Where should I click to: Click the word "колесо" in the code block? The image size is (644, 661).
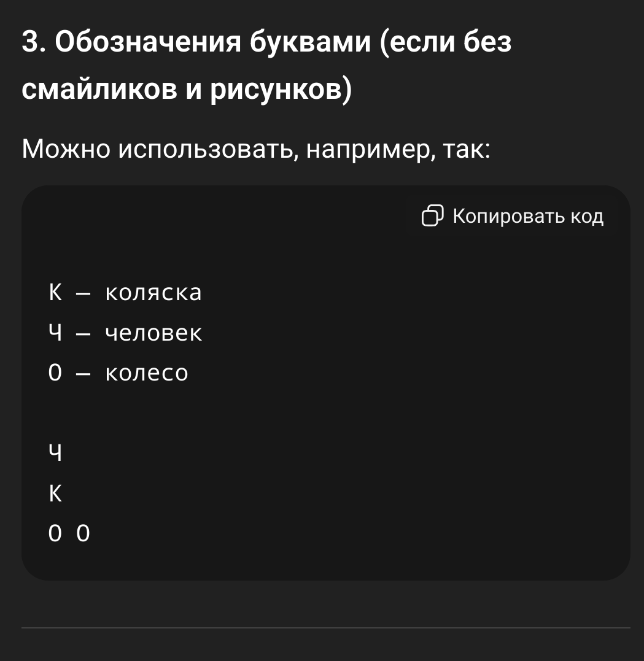pos(146,373)
